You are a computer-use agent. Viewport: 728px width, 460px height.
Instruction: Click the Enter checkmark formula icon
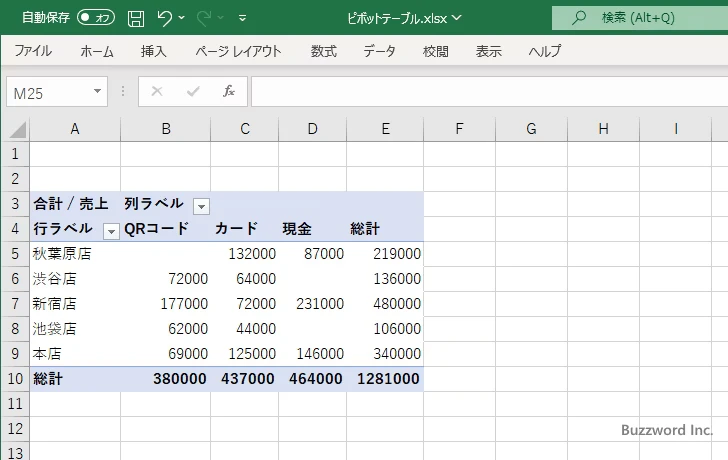193,91
